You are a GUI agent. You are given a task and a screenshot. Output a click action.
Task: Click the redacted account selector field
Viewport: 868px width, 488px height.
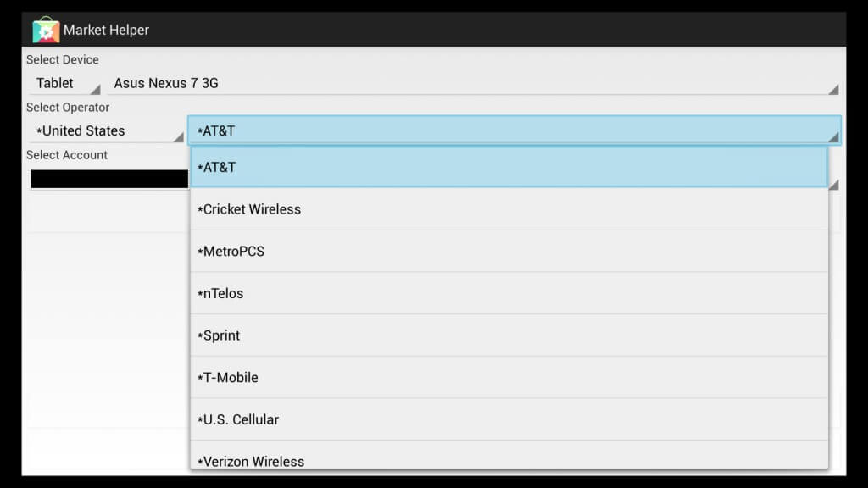[x=109, y=180]
